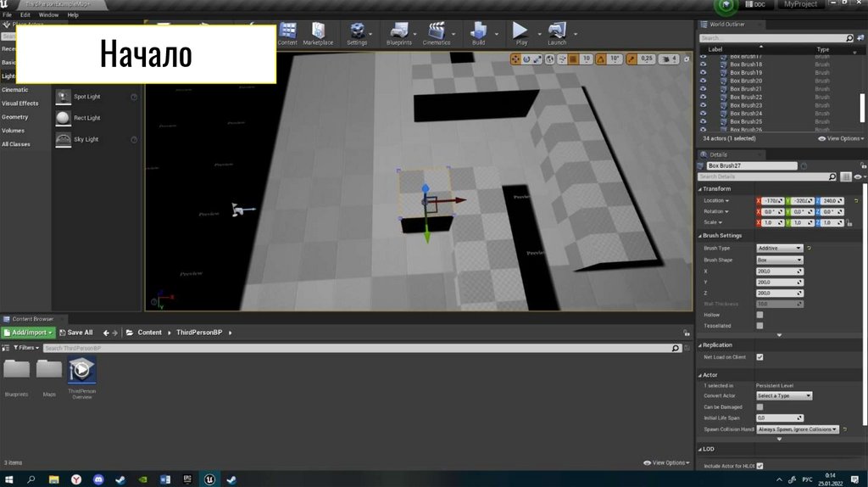This screenshot has width=868, height=487.
Task: Open the Blueprints toolbar menu
Action: pyautogui.click(x=398, y=33)
